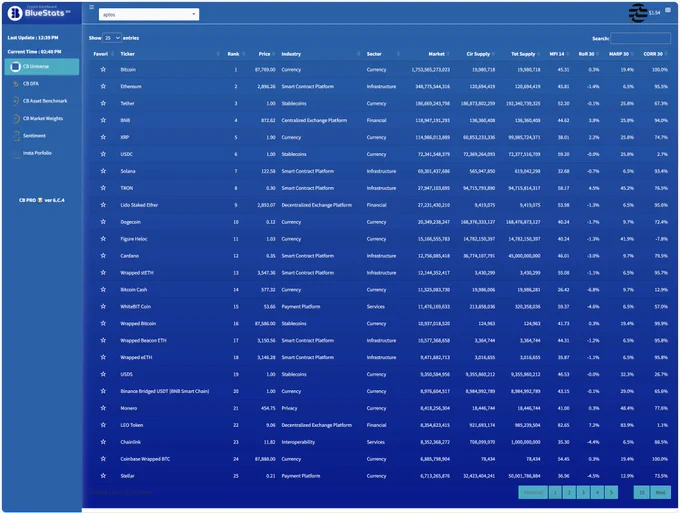This screenshot has height=513, width=680.
Task: Sort table by Cir Supply column
Action: pos(479,54)
